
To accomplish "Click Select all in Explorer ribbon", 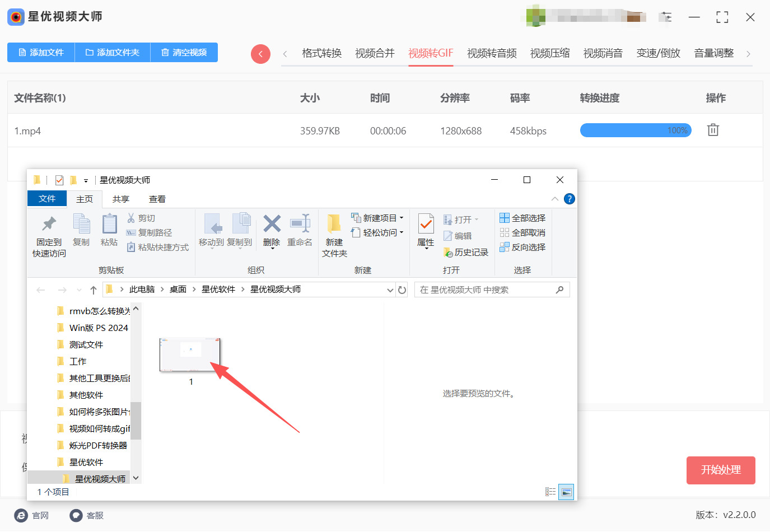I will coord(522,218).
